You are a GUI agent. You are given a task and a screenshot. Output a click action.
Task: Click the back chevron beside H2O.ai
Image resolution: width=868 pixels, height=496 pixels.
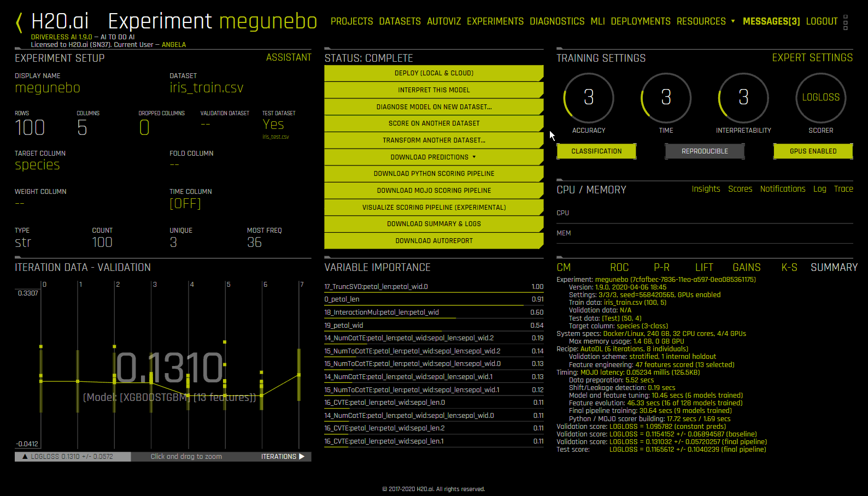click(x=19, y=22)
